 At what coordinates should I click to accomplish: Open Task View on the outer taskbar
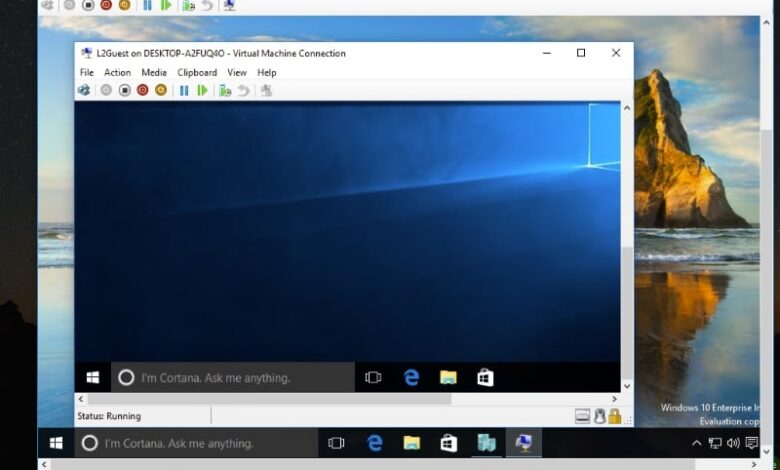pyautogui.click(x=336, y=443)
